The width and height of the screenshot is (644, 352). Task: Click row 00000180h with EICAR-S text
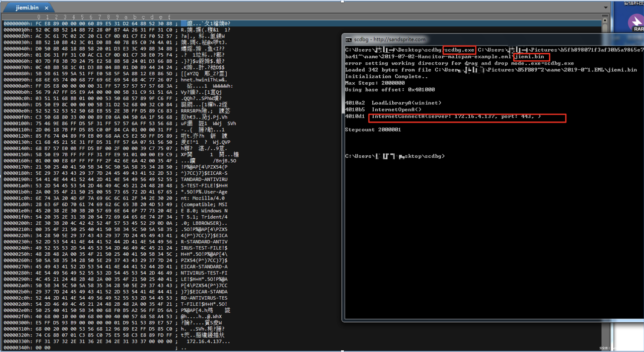coord(105,173)
